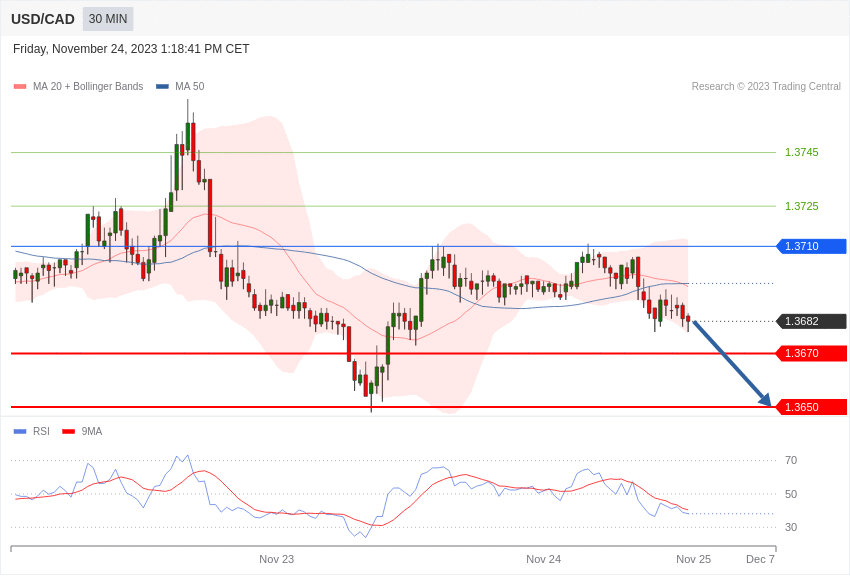Click the blue 1.3710 pivot price tag

coord(812,246)
